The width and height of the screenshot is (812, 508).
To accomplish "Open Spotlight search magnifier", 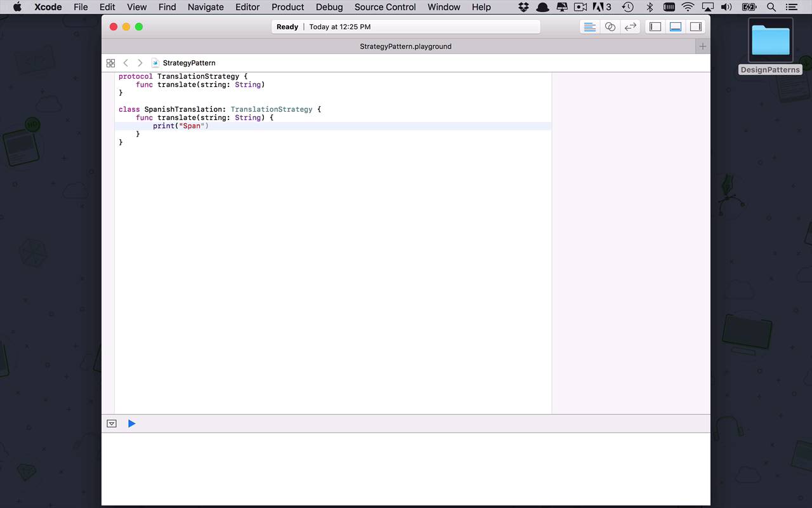I will point(771,7).
